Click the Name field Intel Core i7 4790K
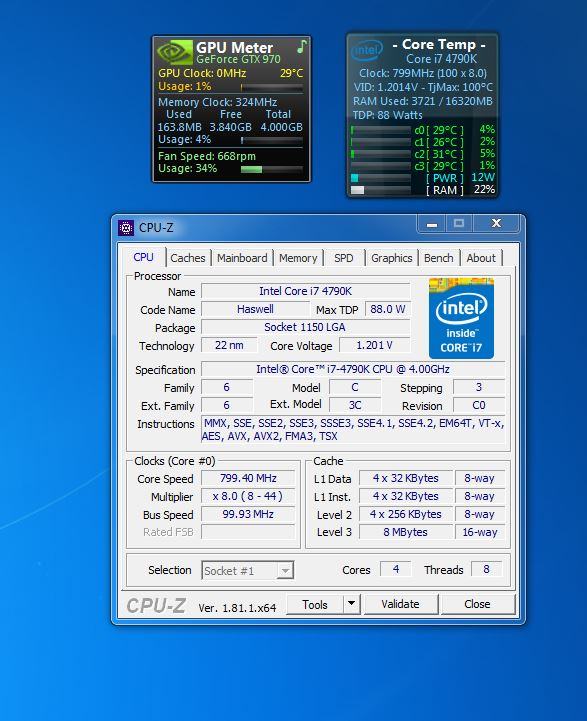 coord(305,291)
